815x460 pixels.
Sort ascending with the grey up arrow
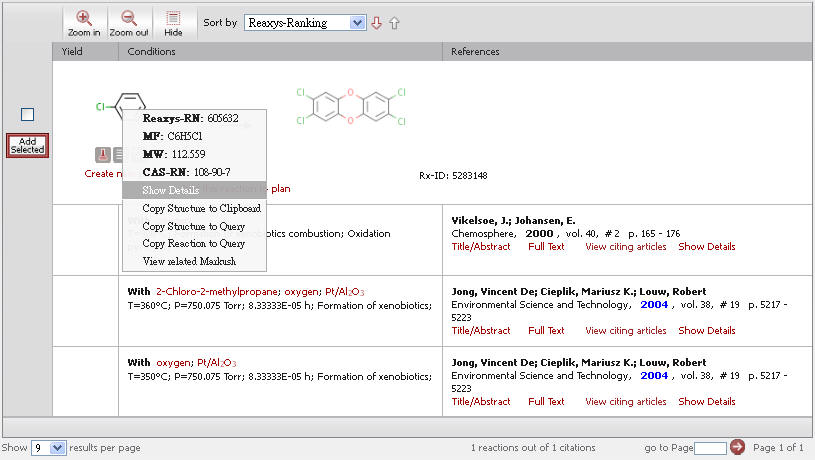[x=395, y=23]
